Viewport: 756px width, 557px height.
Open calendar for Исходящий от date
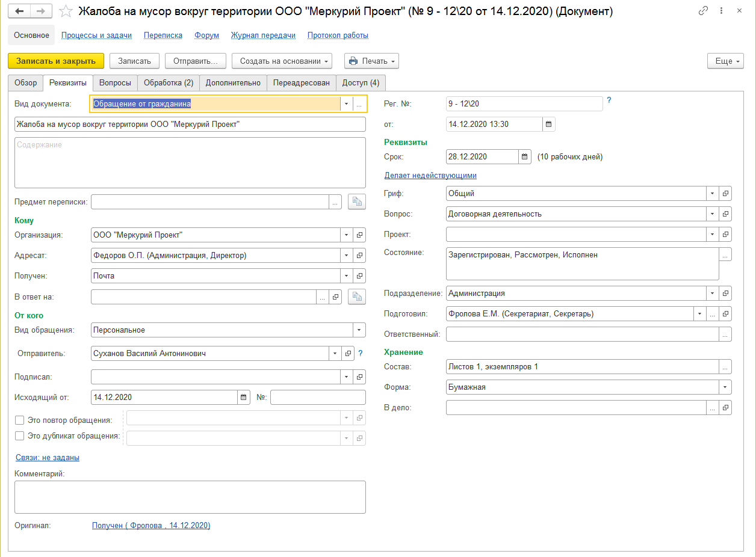pyautogui.click(x=244, y=398)
